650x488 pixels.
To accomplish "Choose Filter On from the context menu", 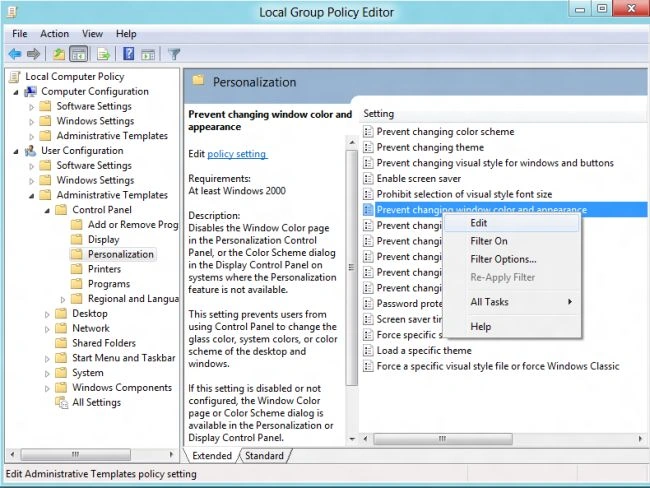I will click(x=512, y=241).
